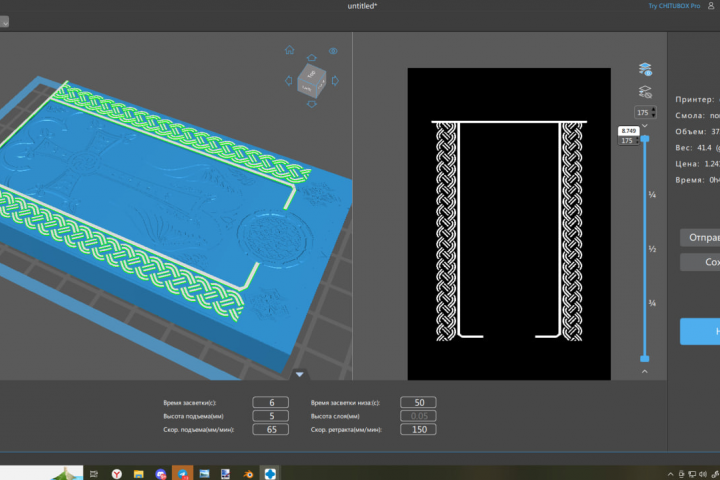Open Blender from the taskbar
This screenshot has height=480, width=720.
(x=248, y=474)
